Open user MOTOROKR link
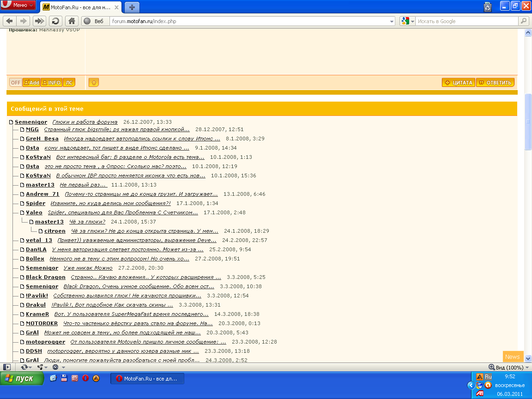Screen dimensions: 532x399 pyautogui.click(x=42, y=323)
